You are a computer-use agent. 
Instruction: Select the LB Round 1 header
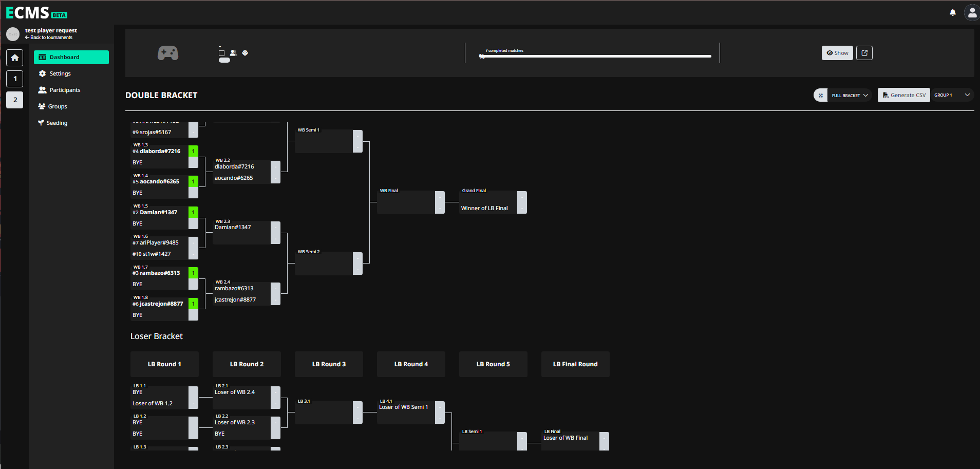(x=164, y=364)
